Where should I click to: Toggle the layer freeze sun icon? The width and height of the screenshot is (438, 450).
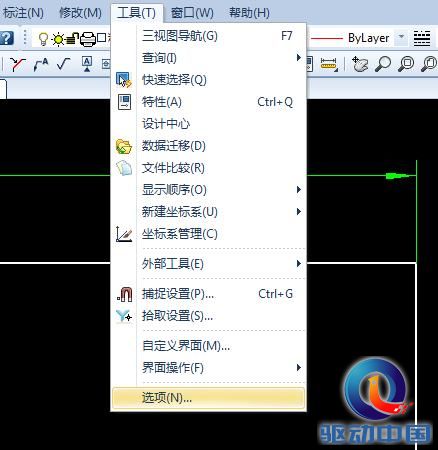coord(58,39)
